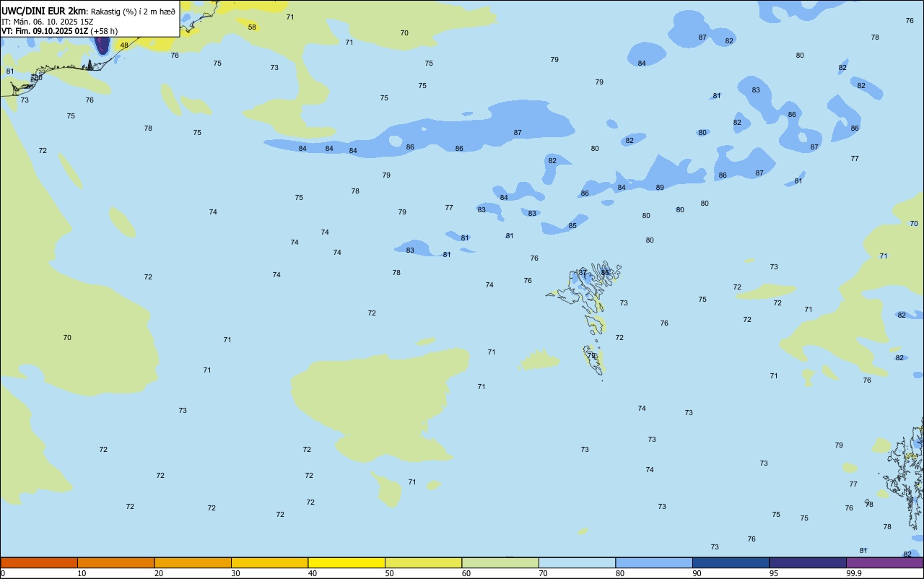Choose the dark blue 90–95 legend segment
Image resolution: width=924 pixels, height=579 pixels.
pos(731,562)
